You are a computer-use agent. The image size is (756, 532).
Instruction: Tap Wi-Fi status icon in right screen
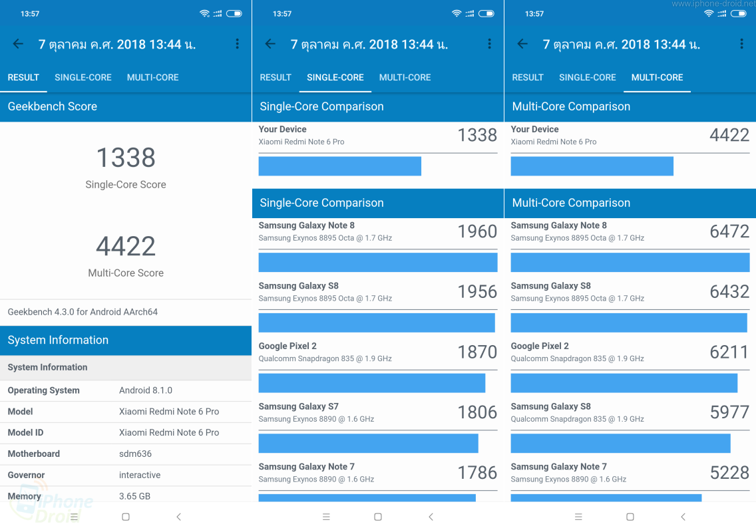pyautogui.click(x=709, y=13)
